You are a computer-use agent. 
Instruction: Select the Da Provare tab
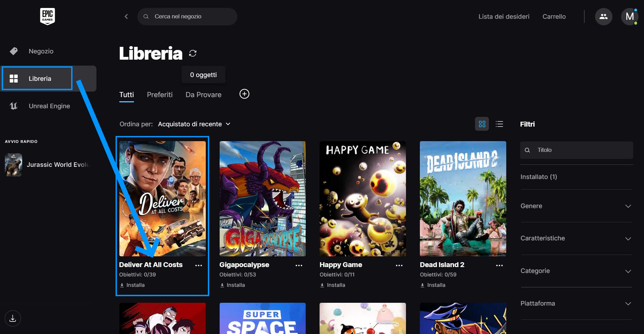point(203,95)
